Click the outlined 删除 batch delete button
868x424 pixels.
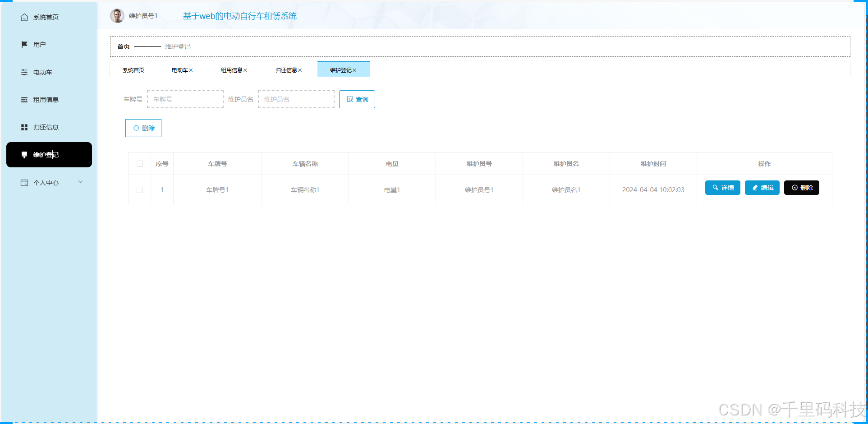(143, 128)
